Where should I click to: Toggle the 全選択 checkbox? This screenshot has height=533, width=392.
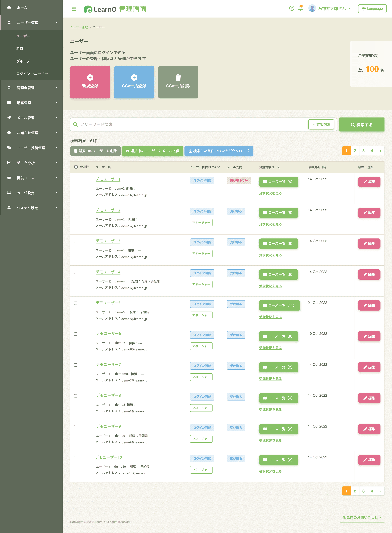76,167
